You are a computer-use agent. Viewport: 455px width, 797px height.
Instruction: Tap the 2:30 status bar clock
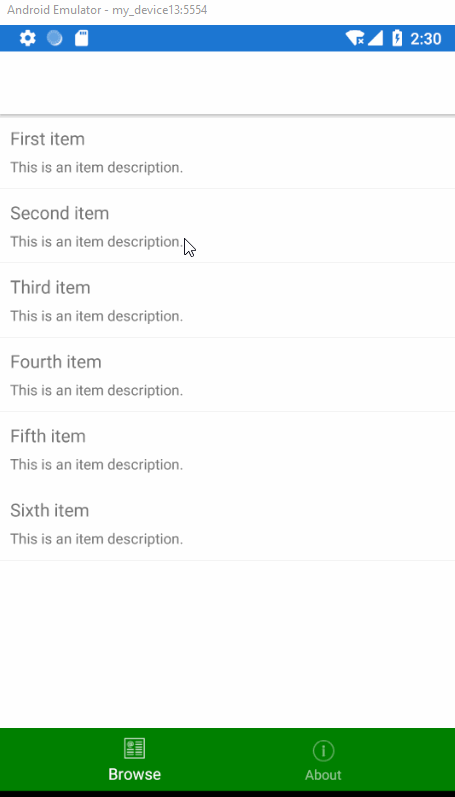click(426, 39)
